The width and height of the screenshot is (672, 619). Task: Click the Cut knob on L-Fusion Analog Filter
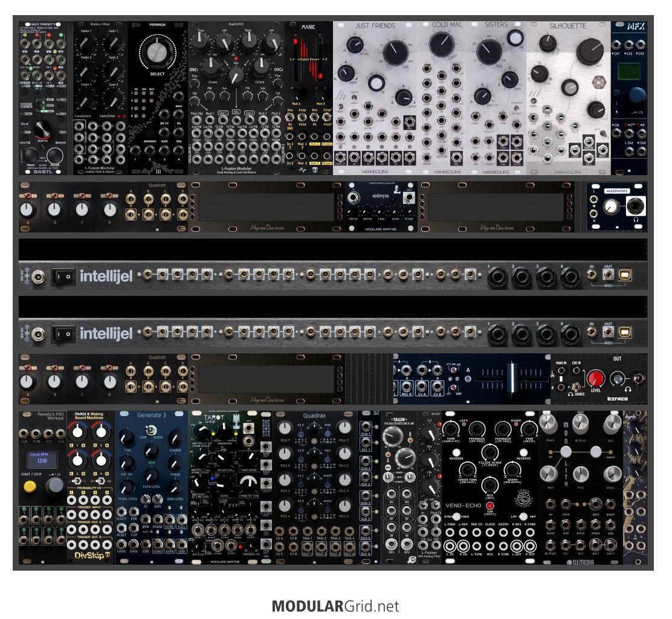[x=430, y=433]
